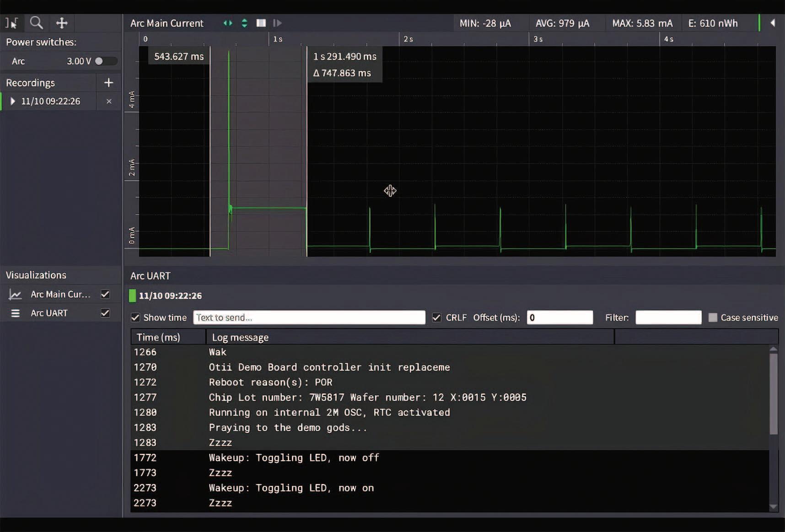Viewport: 785px width, 532px height.
Task: Toggle the CRLF checkbox
Action: pos(437,317)
